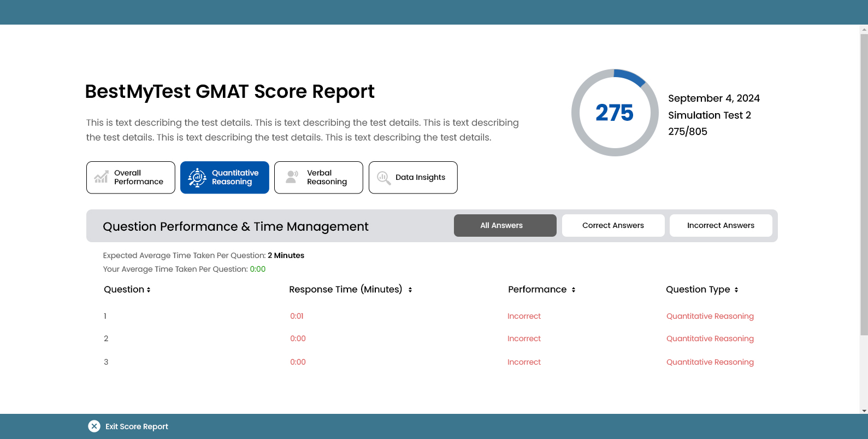Click Incorrect status for question 2
Image resolution: width=868 pixels, height=439 pixels.
coord(524,338)
